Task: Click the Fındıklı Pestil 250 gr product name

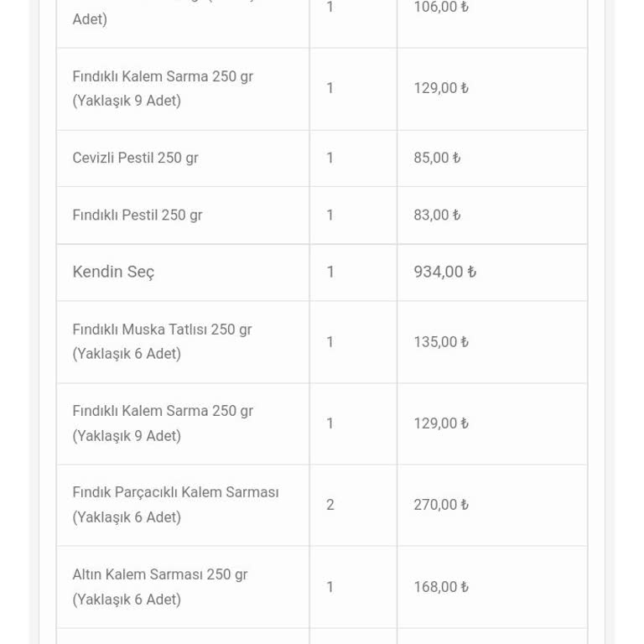Action: pyautogui.click(x=137, y=215)
